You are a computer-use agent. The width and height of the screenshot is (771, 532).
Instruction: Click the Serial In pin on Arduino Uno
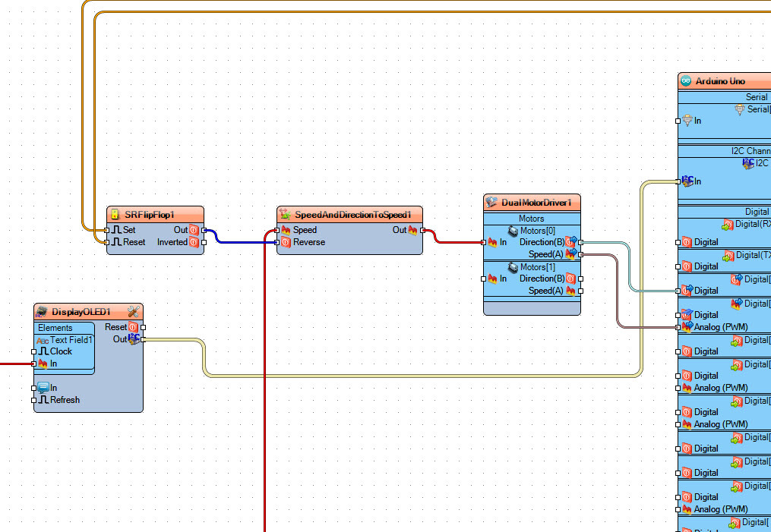tap(678, 121)
